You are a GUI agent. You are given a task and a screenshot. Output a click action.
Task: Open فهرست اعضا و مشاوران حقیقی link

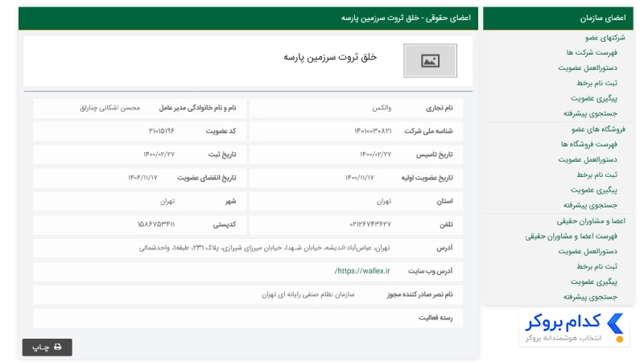point(571,237)
